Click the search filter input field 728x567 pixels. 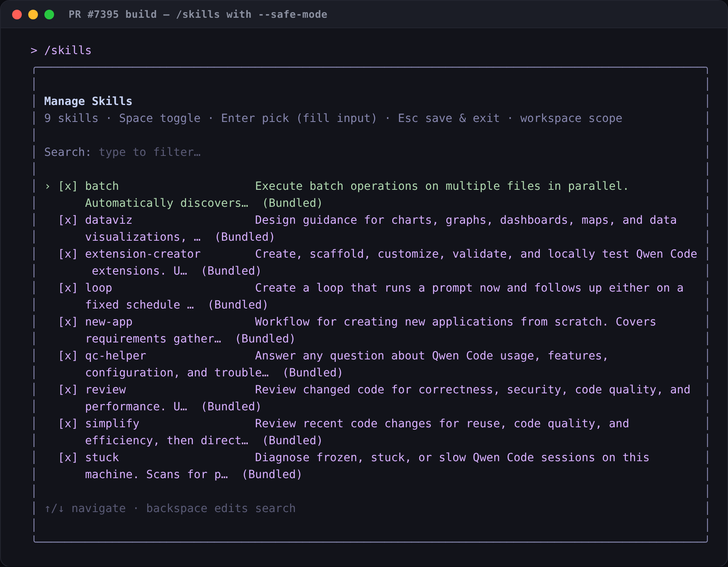click(150, 152)
